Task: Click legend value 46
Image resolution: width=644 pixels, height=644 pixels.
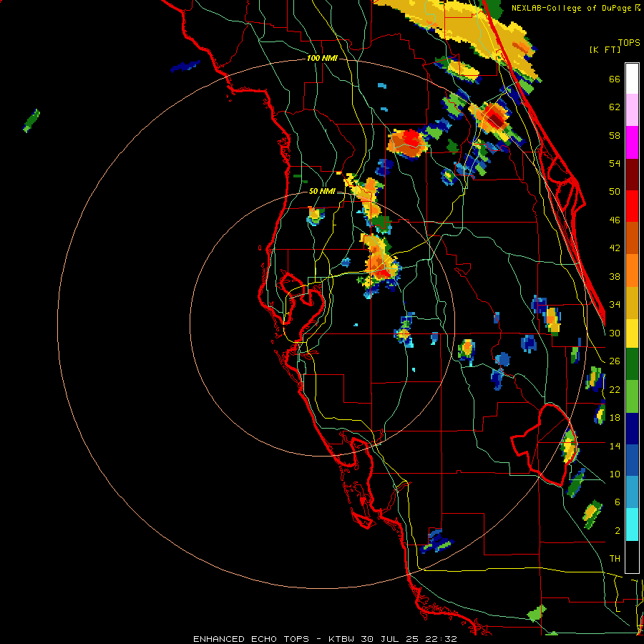Action: tap(615, 220)
